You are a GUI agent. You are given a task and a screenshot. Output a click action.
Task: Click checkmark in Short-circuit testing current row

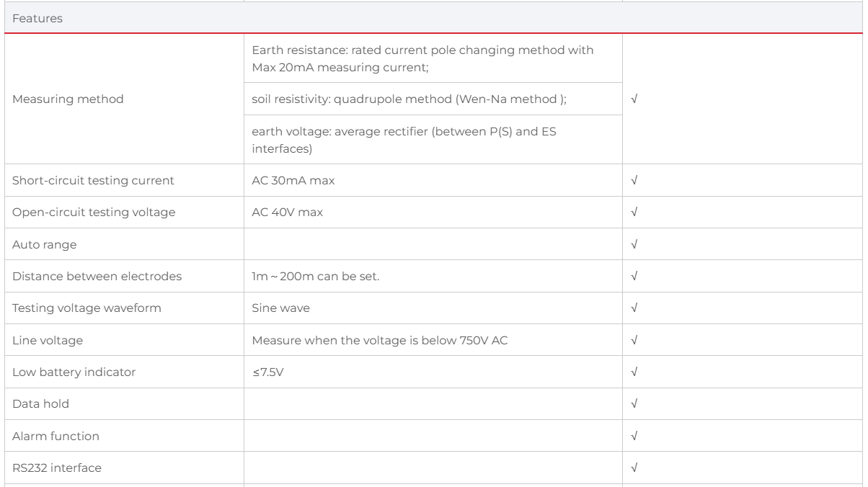point(634,181)
